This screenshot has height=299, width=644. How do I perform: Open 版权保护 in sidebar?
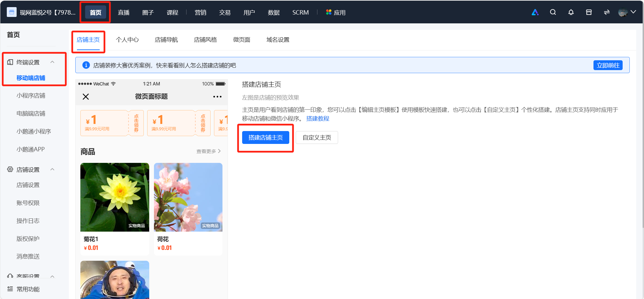tap(28, 239)
